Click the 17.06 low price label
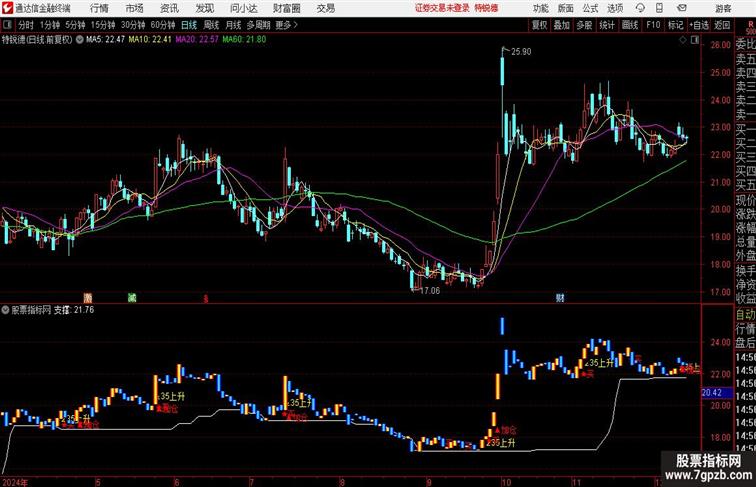The image size is (756, 487). 430,291
